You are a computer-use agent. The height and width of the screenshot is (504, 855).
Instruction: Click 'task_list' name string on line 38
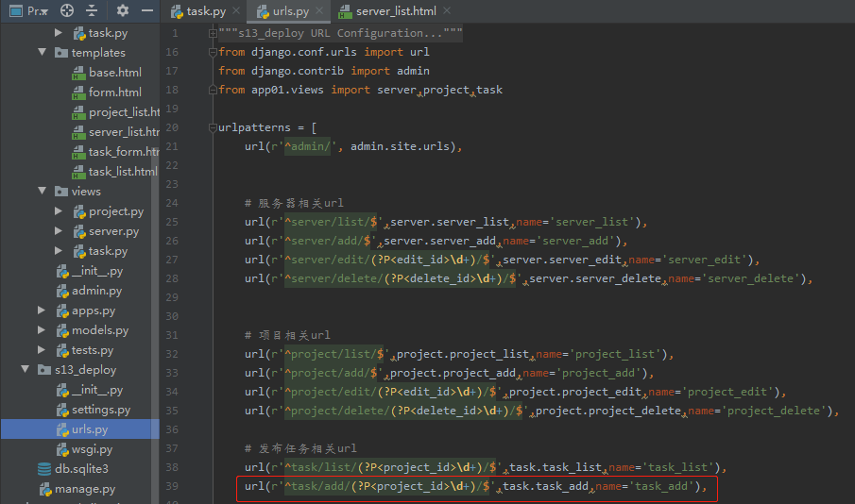point(677,467)
